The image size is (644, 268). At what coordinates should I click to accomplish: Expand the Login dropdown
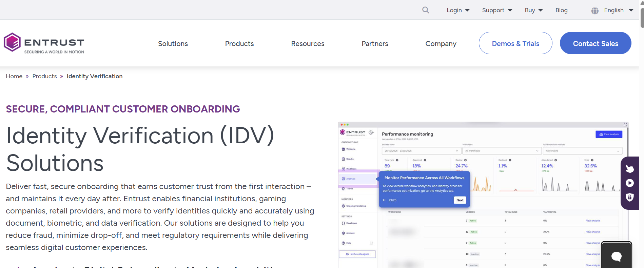coord(458,10)
